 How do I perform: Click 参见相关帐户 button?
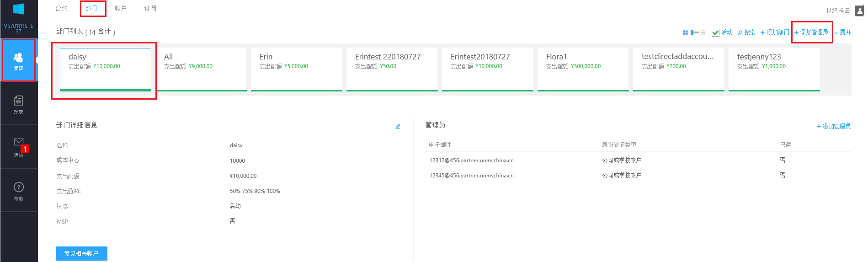[x=81, y=253]
